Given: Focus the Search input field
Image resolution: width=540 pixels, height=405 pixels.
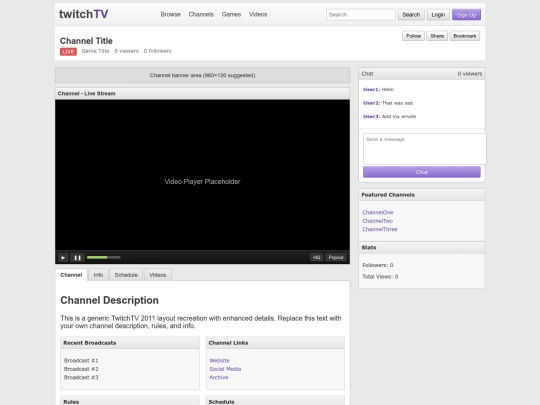Looking at the screenshot, I should coord(361,14).
